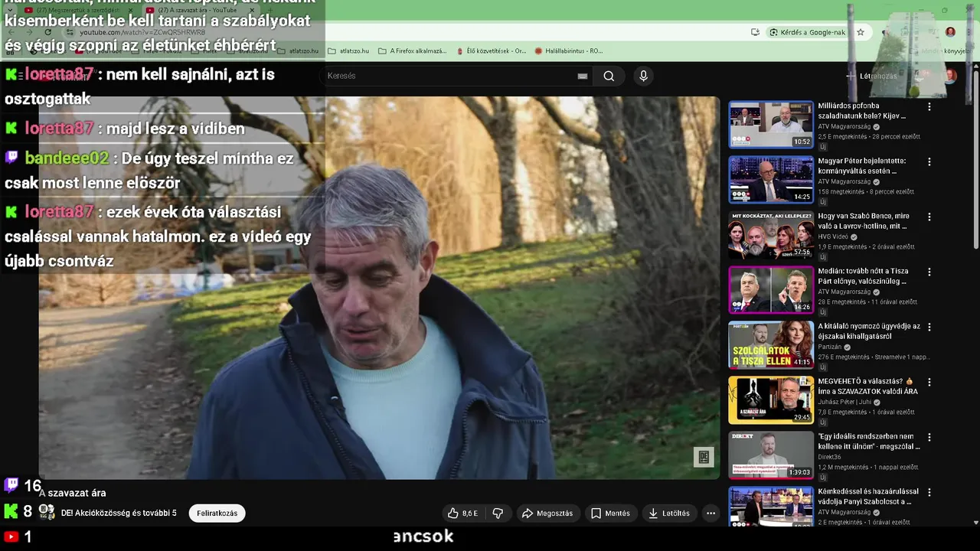The image size is (980, 551).
Task: Like the video with thumbs-up button
Action: [462, 514]
